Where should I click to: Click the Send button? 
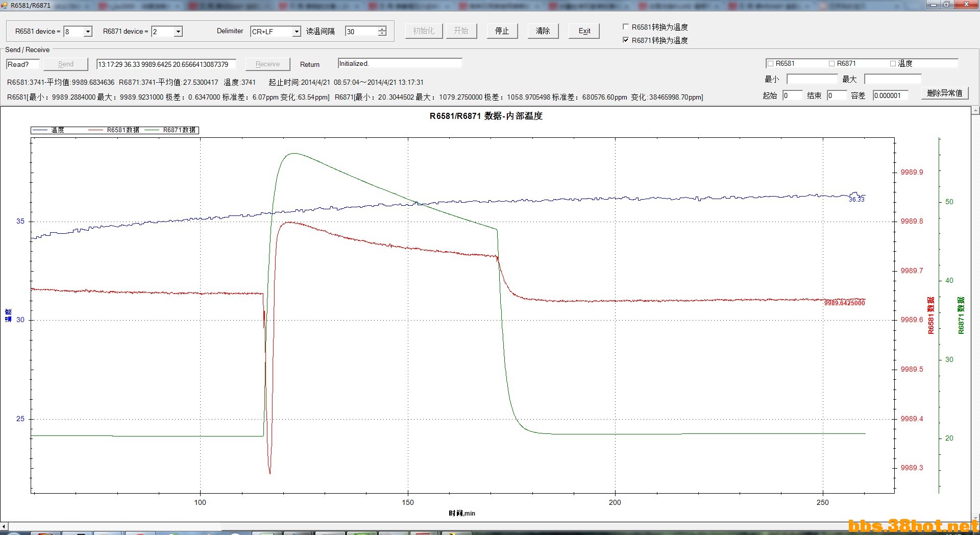coord(66,64)
